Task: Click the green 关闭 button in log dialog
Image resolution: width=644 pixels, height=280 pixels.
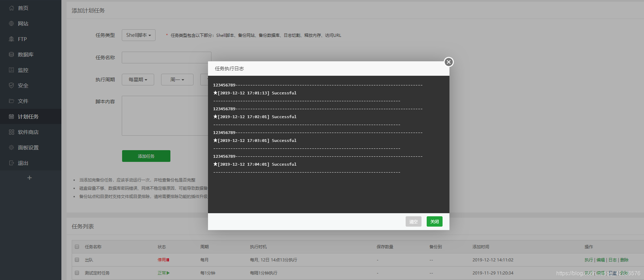Action: click(x=435, y=221)
